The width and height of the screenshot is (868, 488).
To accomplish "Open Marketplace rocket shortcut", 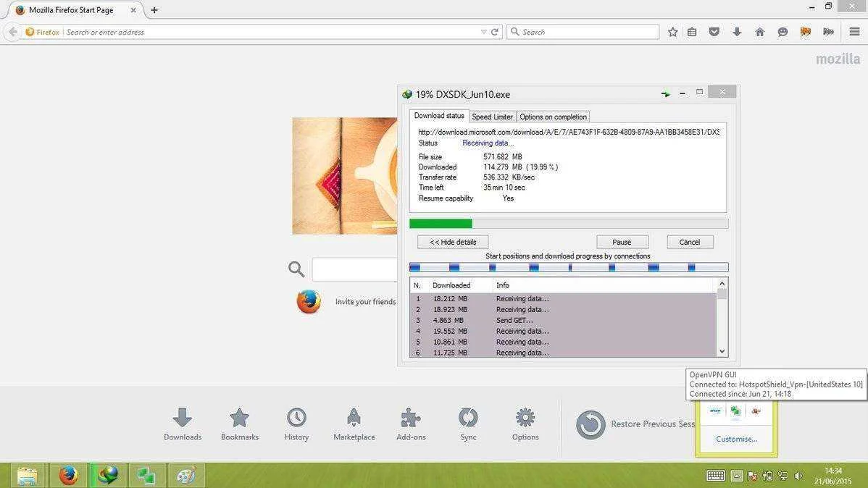I will pyautogui.click(x=354, y=424).
